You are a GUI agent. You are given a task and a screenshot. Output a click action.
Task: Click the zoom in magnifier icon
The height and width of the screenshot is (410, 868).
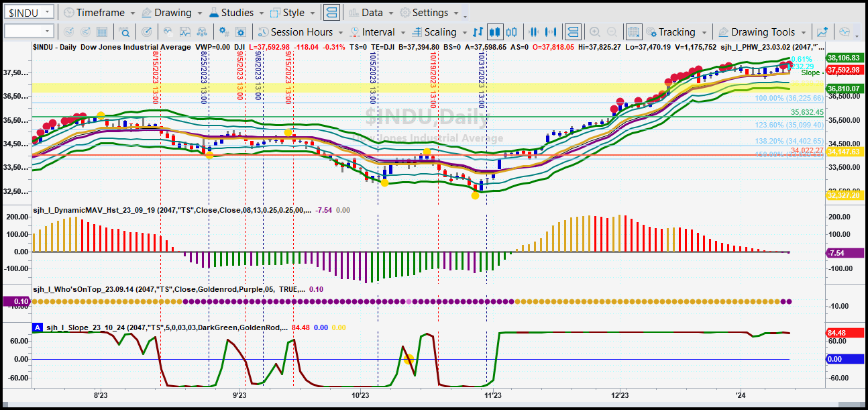pos(594,32)
